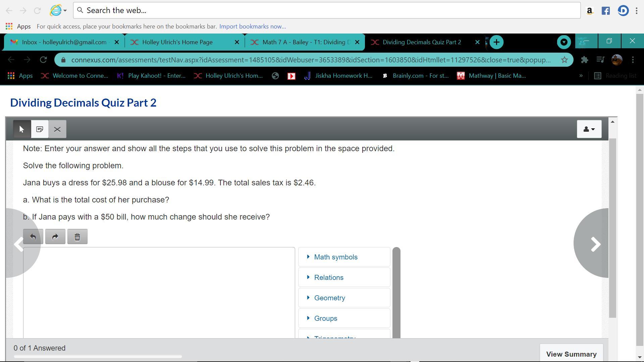Screen dimensions: 644x362
Task: Click the redo arrow above answer box
Action: 55,237
